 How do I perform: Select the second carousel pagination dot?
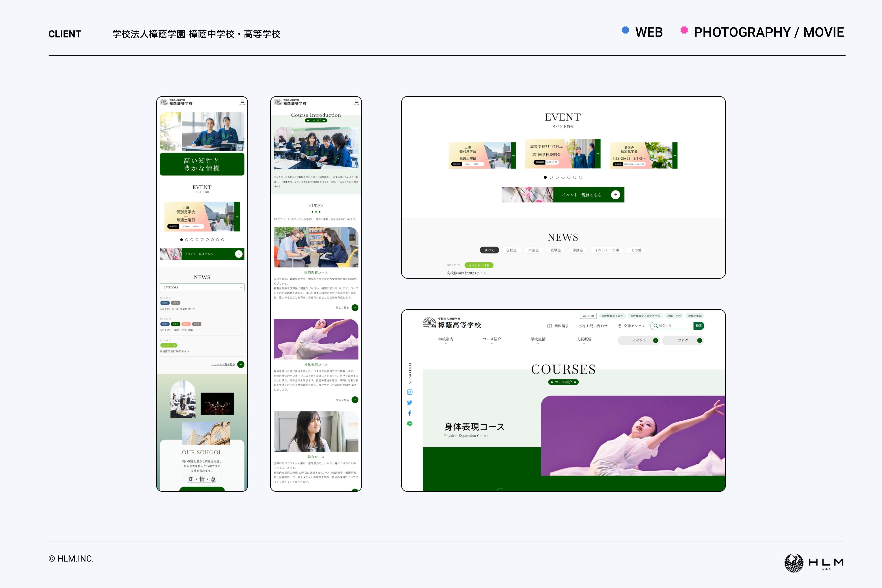(551, 177)
